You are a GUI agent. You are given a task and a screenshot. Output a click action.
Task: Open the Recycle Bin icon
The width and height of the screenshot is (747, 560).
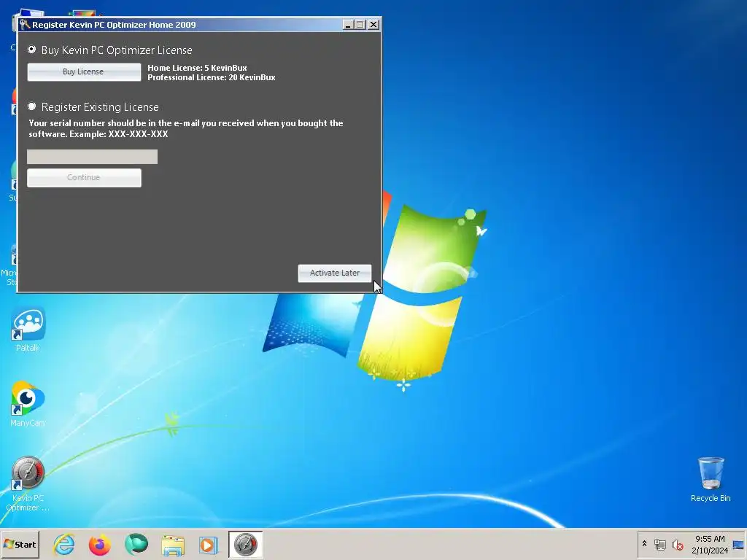click(x=711, y=479)
